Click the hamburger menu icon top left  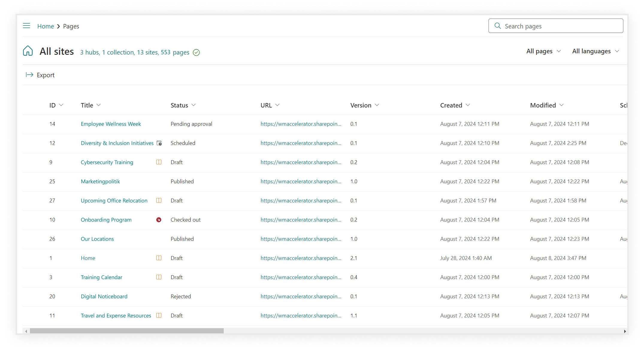27,26
